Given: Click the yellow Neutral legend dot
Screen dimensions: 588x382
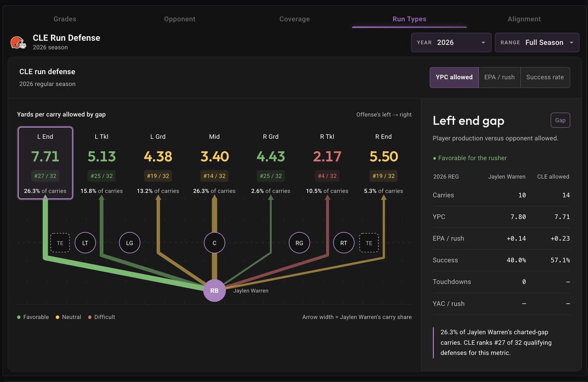Looking at the screenshot, I should click(x=57, y=317).
